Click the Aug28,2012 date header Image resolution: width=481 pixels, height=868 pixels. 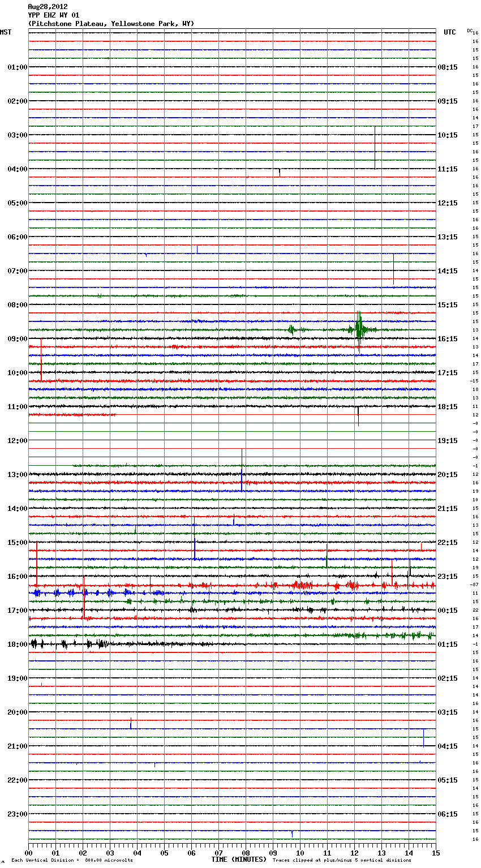pyautogui.click(x=48, y=7)
